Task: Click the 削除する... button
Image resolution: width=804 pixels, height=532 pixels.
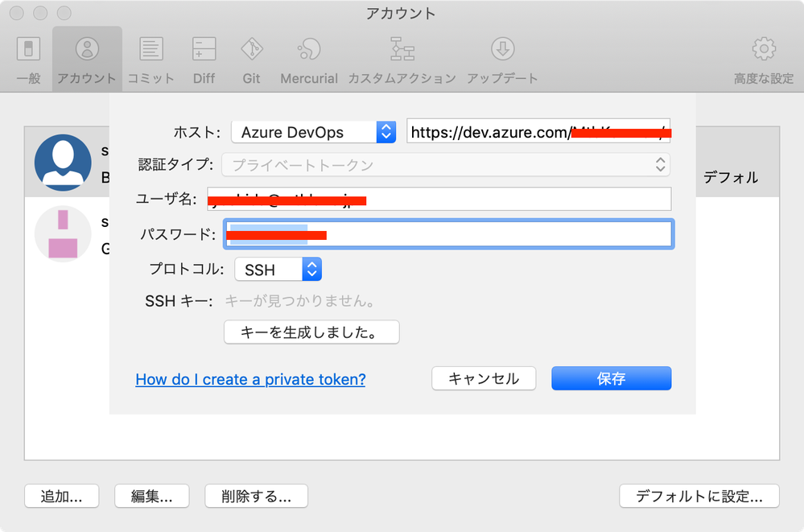Action: tap(257, 496)
